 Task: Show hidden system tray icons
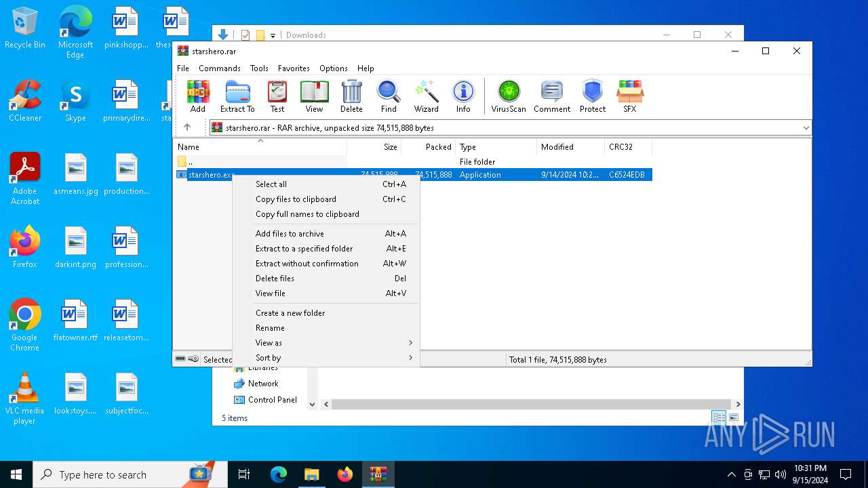point(731,474)
